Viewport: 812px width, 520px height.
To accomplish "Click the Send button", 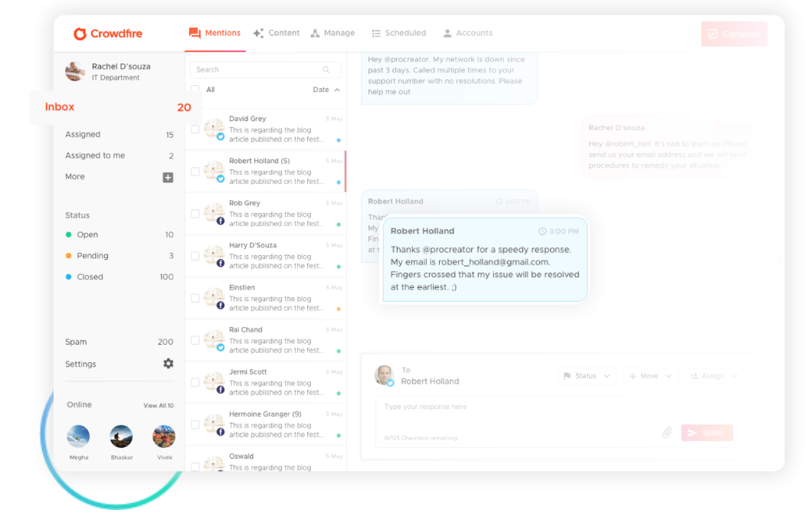I will [707, 433].
